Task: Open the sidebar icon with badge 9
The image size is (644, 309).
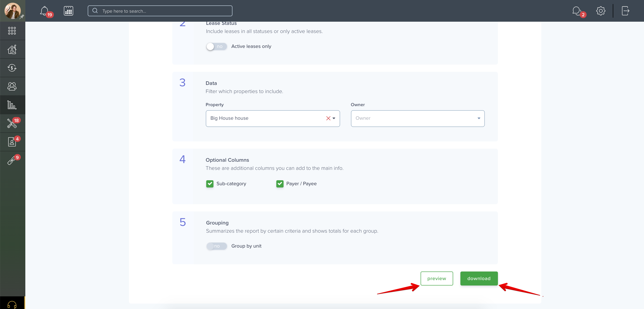Action: click(12, 160)
